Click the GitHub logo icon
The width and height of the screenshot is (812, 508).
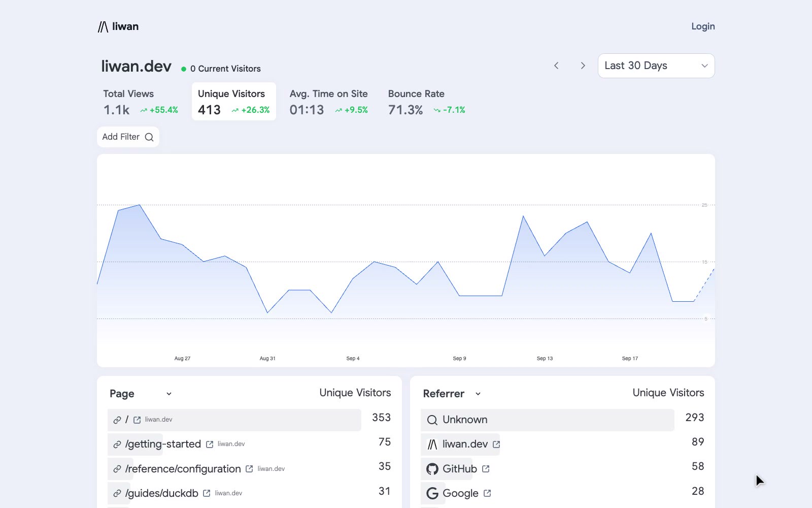(432, 469)
